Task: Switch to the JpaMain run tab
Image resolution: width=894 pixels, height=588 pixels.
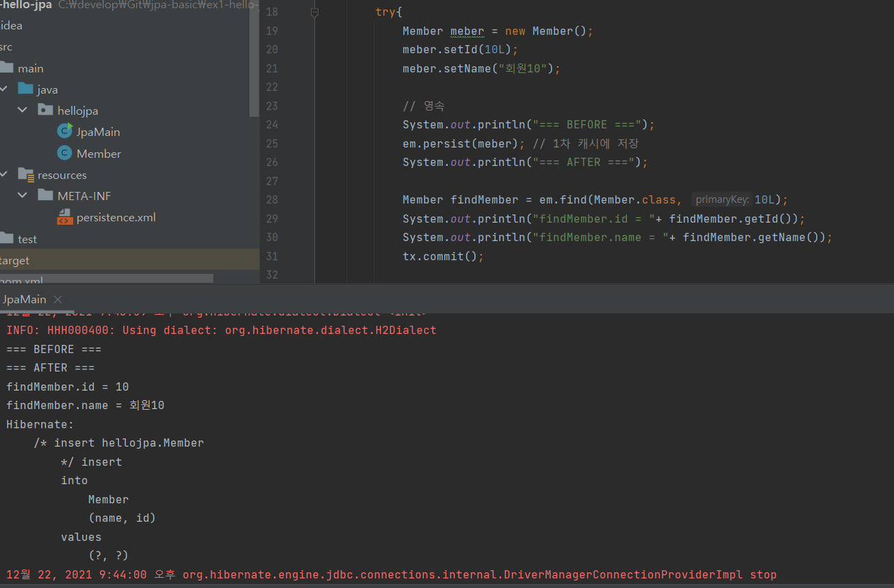Action: coord(25,299)
